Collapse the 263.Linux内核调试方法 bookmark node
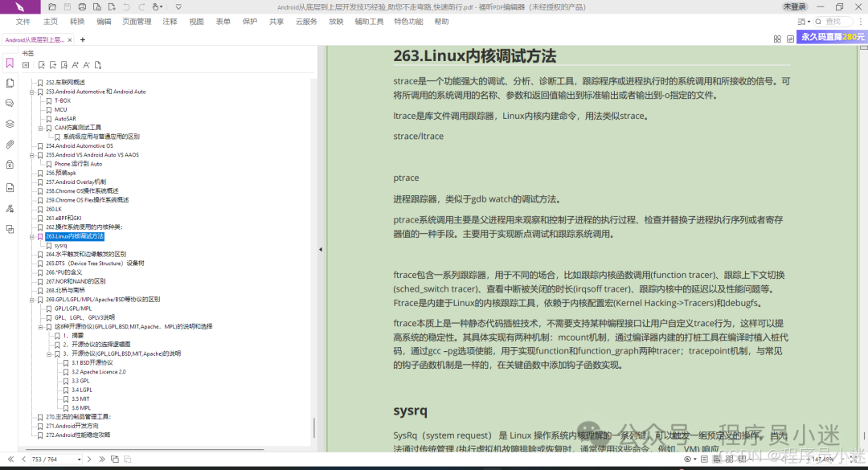This screenshot has height=470, width=868. (x=32, y=237)
